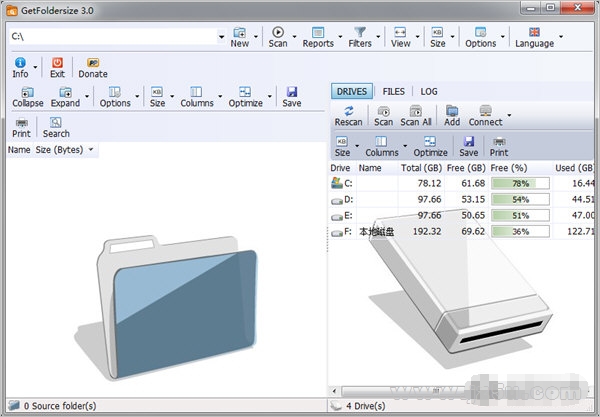Click Scan All drives

click(416, 116)
